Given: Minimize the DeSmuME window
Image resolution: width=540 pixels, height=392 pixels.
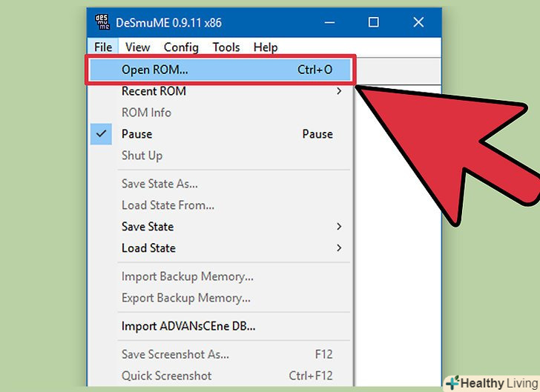Looking at the screenshot, I should click(x=329, y=23).
